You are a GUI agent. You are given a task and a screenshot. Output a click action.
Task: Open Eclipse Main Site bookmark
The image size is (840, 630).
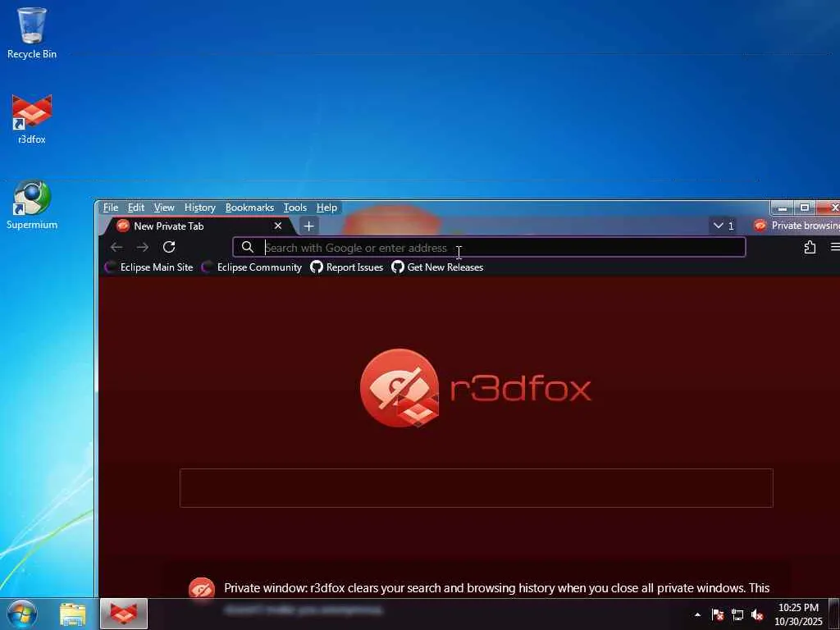click(149, 267)
